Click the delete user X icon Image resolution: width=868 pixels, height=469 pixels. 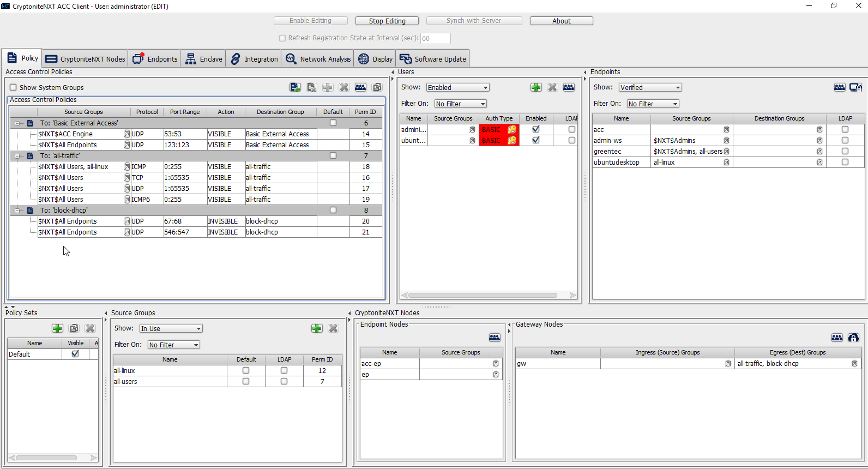[552, 87]
